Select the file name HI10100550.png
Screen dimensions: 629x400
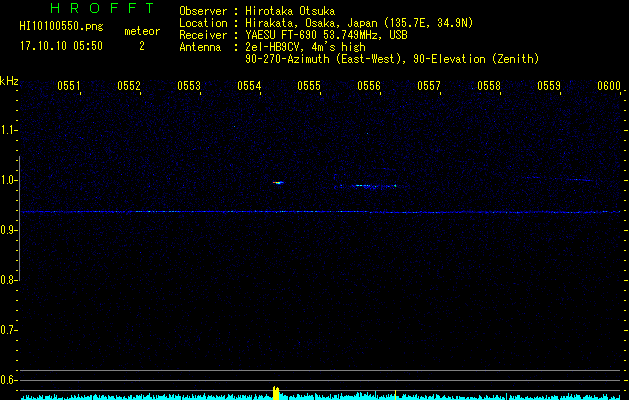coord(61,27)
